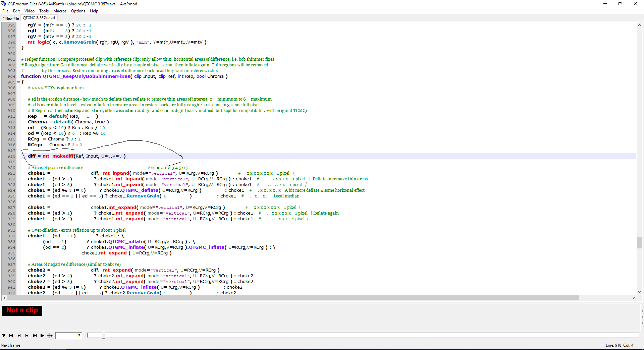Click 'Deflate to remove thin areas' comment
The height and width of the screenshot is (350, 644).
(340, 179)
